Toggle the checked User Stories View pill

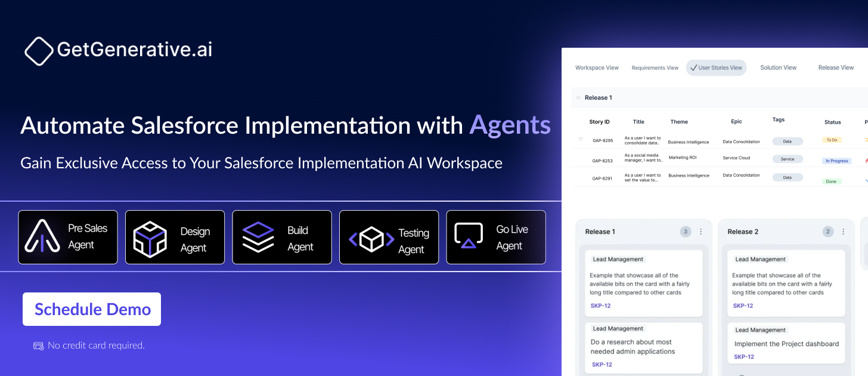pyautogui.click(x=716, y=67)
